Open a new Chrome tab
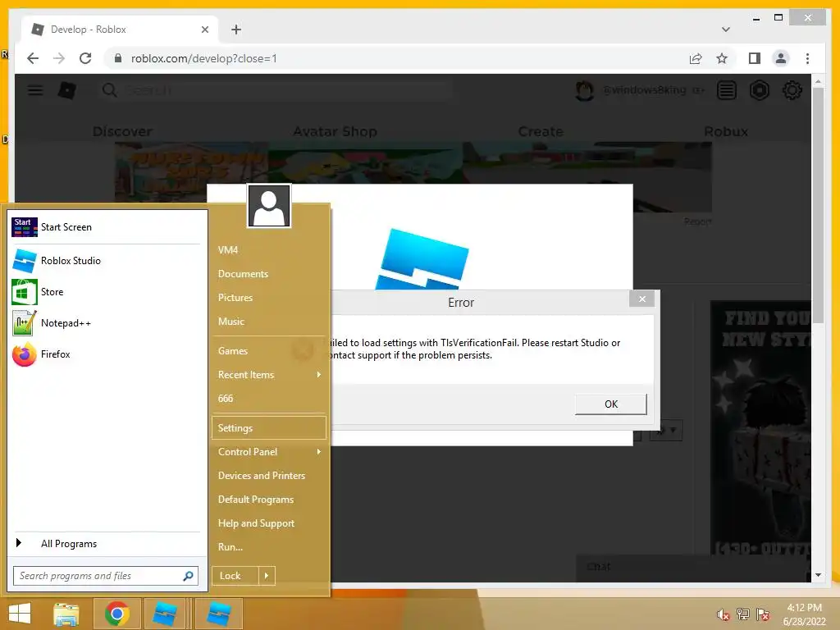The height and width of the screenshot is (630, 840). click(236, 30)
